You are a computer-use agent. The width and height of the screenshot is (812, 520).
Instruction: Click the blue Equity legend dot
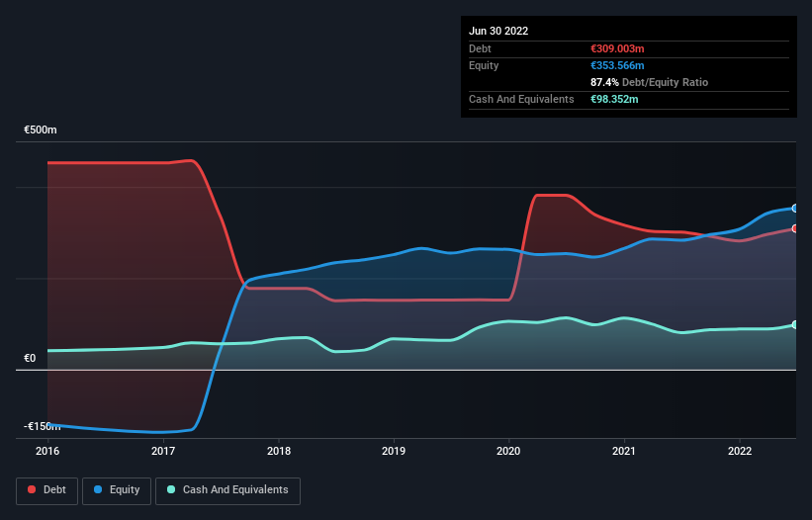click(x=98, y=489)
